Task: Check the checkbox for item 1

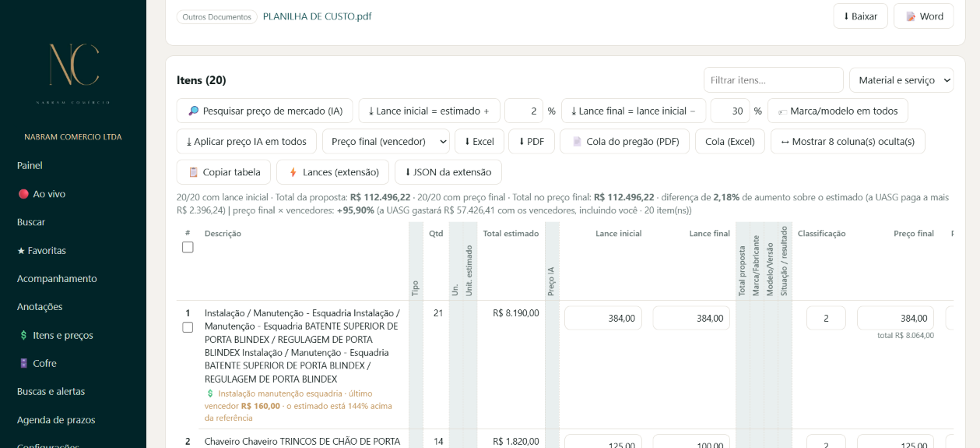Action: click(x=188, y=327)
